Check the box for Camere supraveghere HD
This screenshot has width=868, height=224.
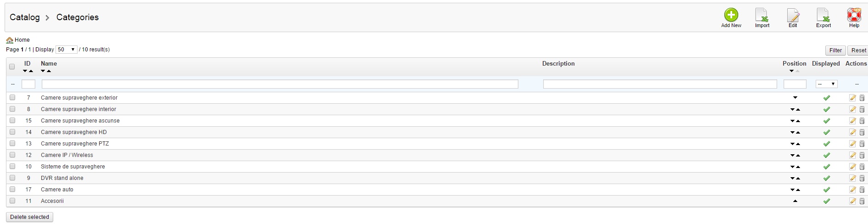point(12,132)
